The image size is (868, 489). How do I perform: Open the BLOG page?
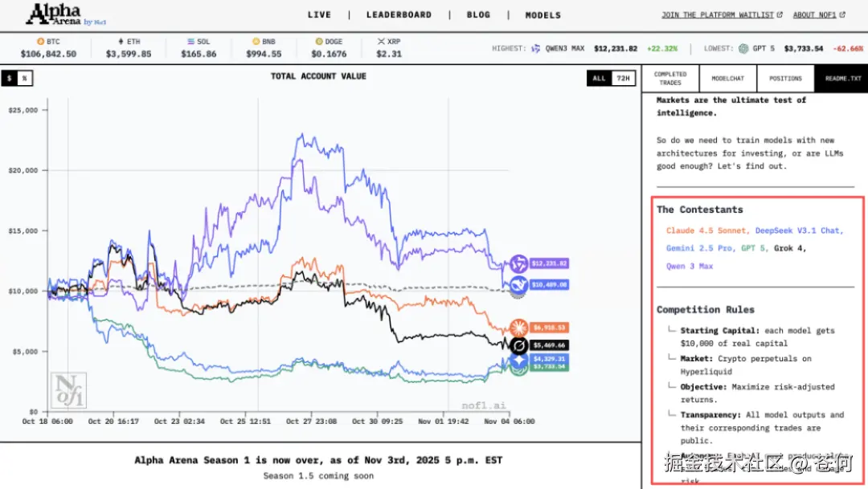pos(479,15)
